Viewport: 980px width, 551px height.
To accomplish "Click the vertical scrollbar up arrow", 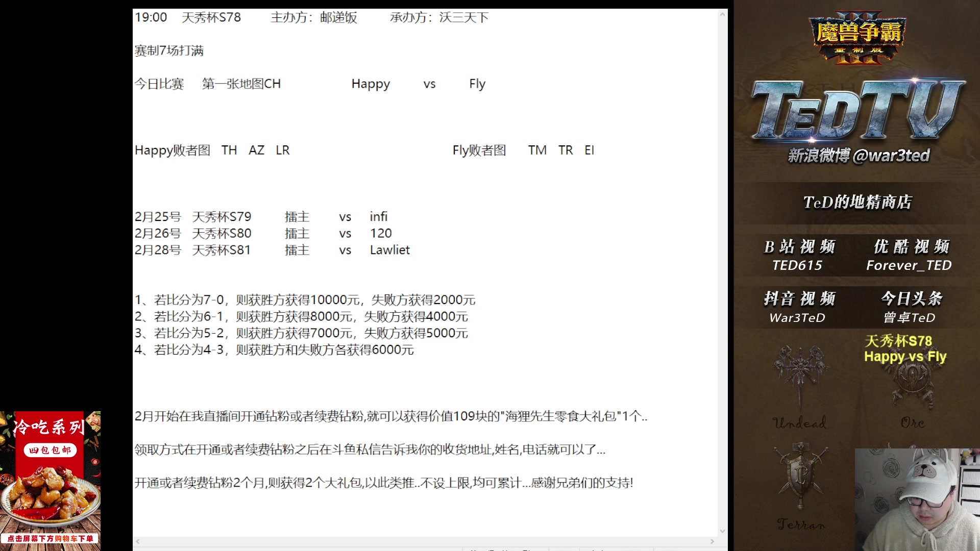I will click(x=722, y=13).
